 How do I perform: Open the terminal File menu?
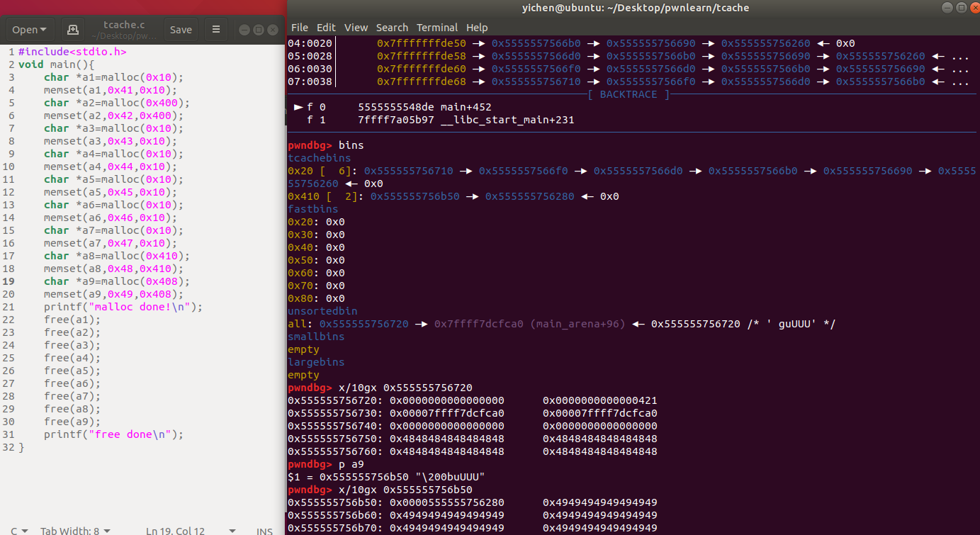click(300, 27)
